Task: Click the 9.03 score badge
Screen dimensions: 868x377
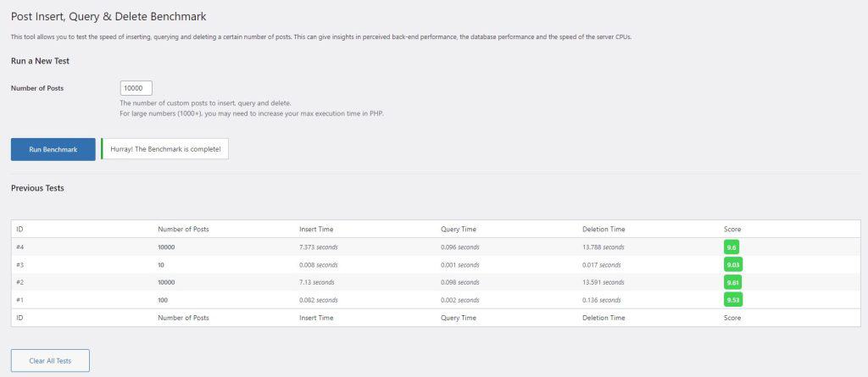Action: (x=733, y=264)
